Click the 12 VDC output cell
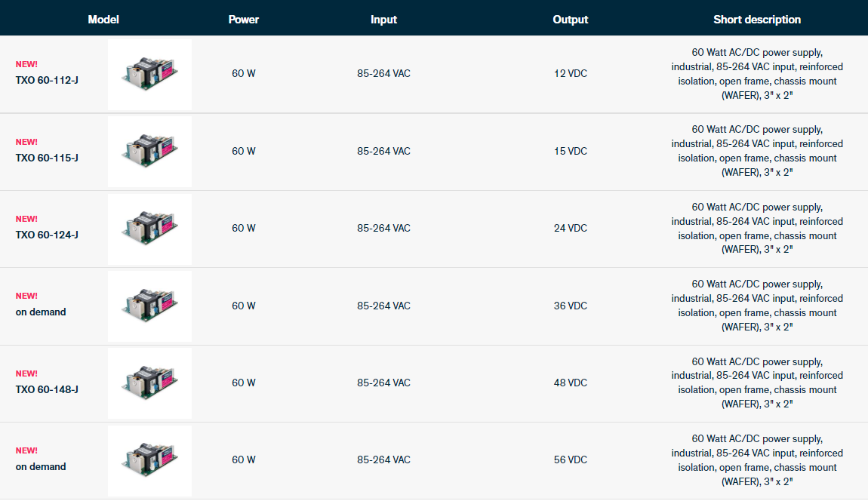 point(570,74)
